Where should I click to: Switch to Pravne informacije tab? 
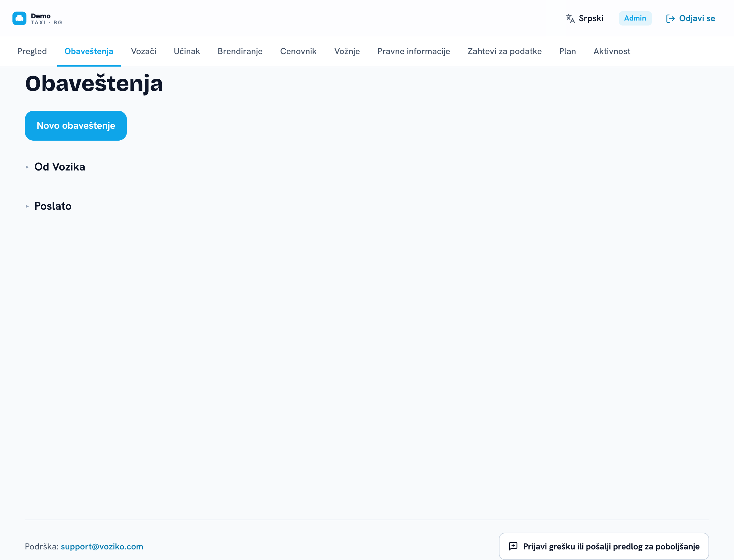coord(413,51)
